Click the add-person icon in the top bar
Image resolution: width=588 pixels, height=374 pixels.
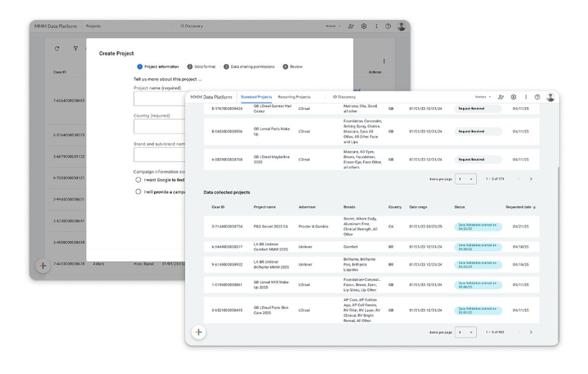click(x=501, y=97)
